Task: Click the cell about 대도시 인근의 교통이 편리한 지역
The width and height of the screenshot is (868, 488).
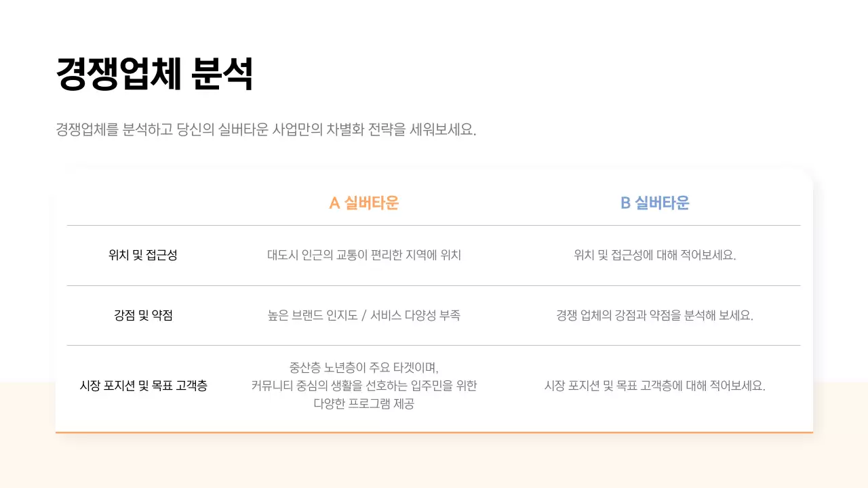Action: (364, 256)
